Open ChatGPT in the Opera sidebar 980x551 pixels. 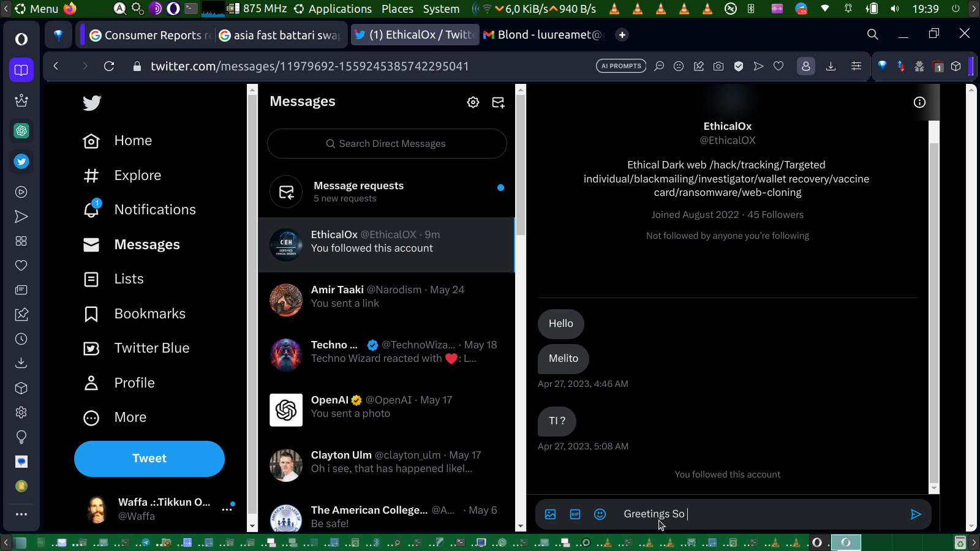click(21, 130)
